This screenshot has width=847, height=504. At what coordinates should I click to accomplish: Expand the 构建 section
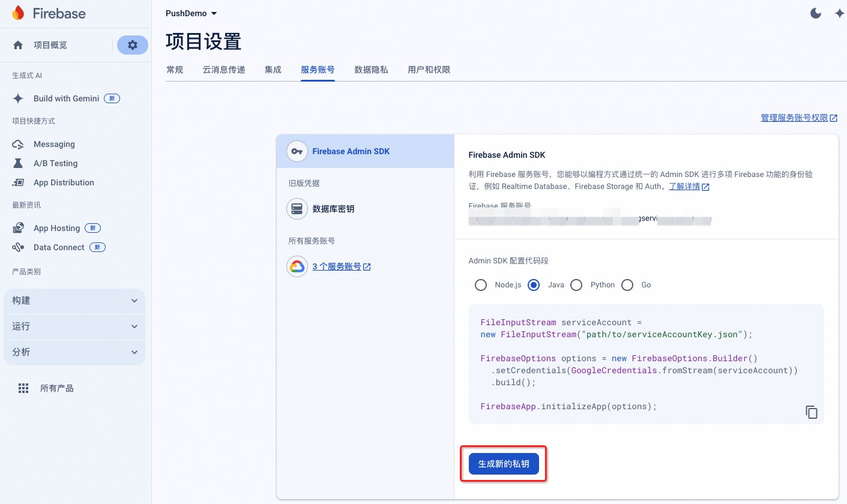[x=74, y=301]
